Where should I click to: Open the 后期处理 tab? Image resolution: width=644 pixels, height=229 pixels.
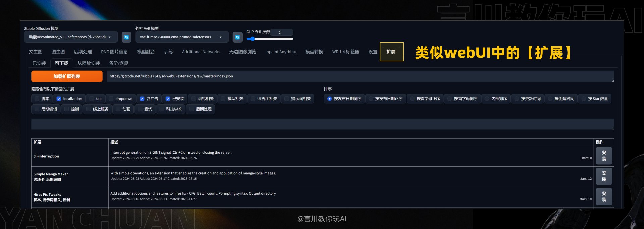[83, 52]
